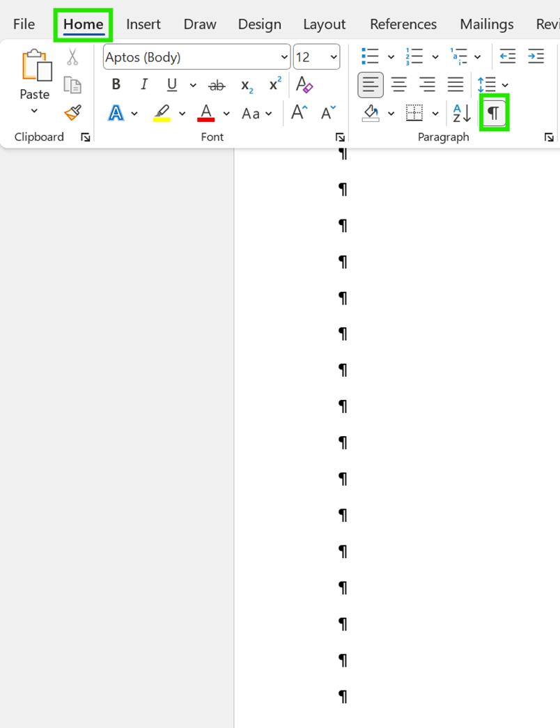This screenshot has width=560, height=728.
Task: Insert a bulleted list
Action: tap(370, 56)
